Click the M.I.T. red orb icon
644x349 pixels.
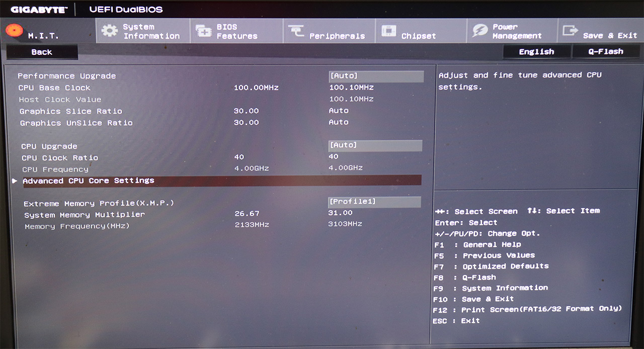point(15,30)
